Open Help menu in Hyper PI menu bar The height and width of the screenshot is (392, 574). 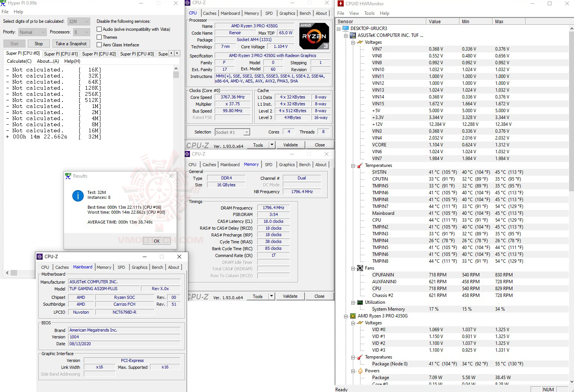point(18,12)
